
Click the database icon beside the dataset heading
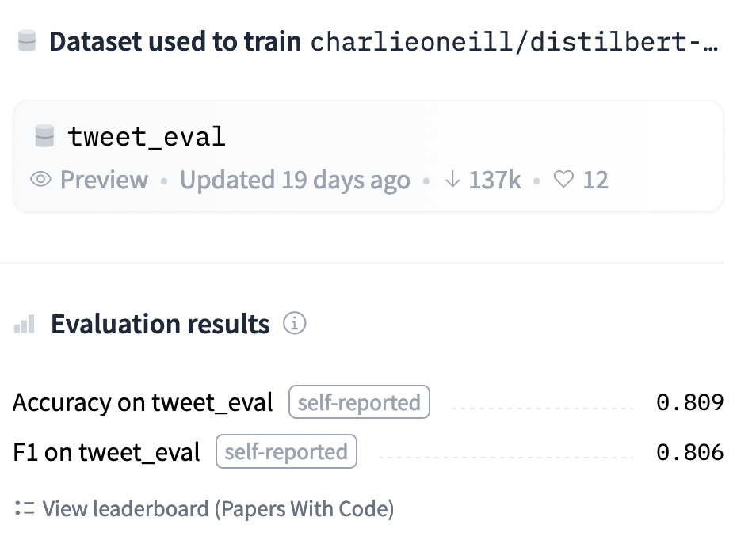[x=27, y=41]
